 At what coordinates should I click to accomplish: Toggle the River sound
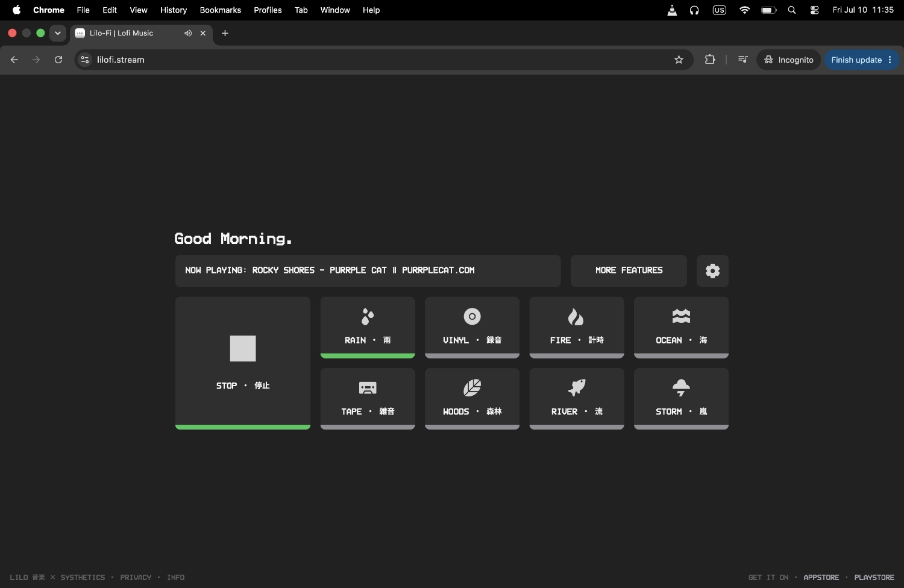[577, 399]
